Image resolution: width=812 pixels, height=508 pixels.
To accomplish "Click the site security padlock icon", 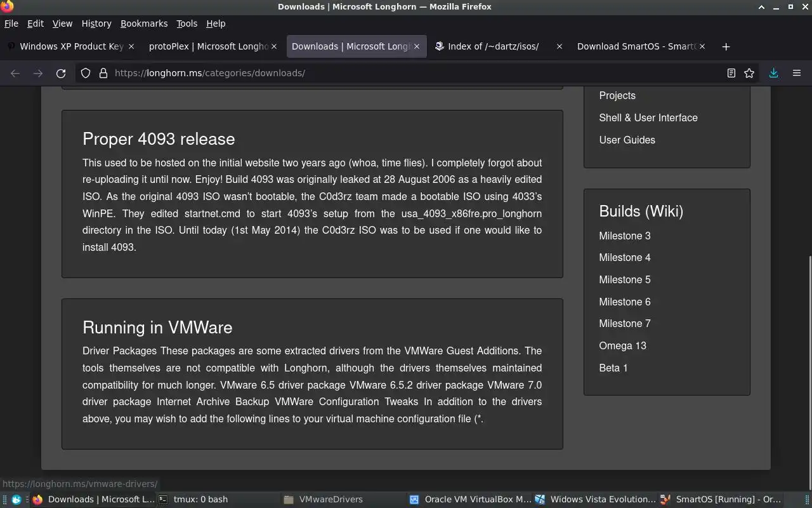I will (x=103, y=73).
